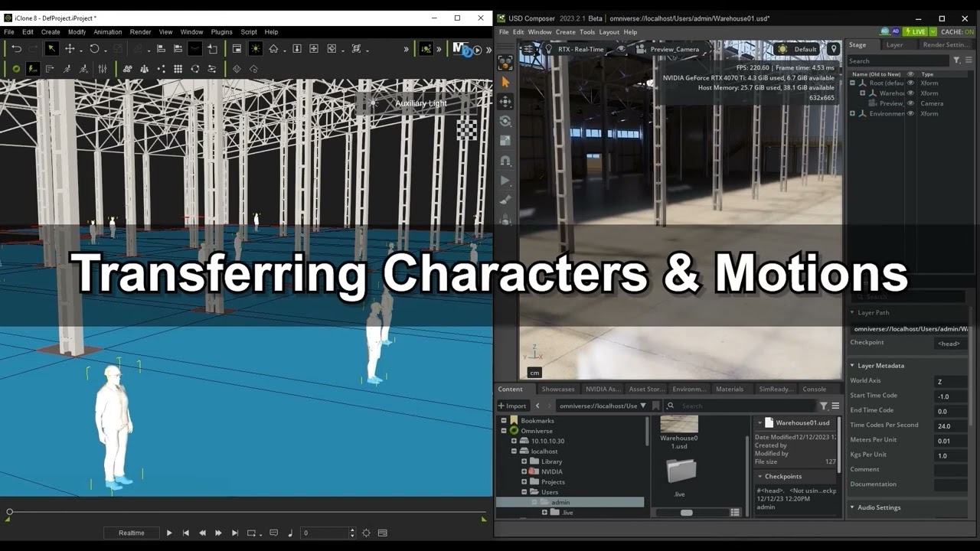Collapse the Layer Metadata section
The height and width of the screenshot is (551, 980).
point(853,366)
